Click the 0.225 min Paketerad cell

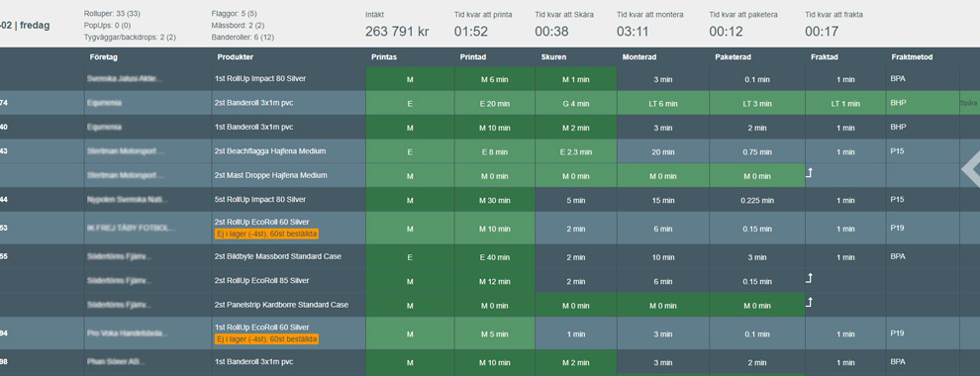click(x=757, y=201)
